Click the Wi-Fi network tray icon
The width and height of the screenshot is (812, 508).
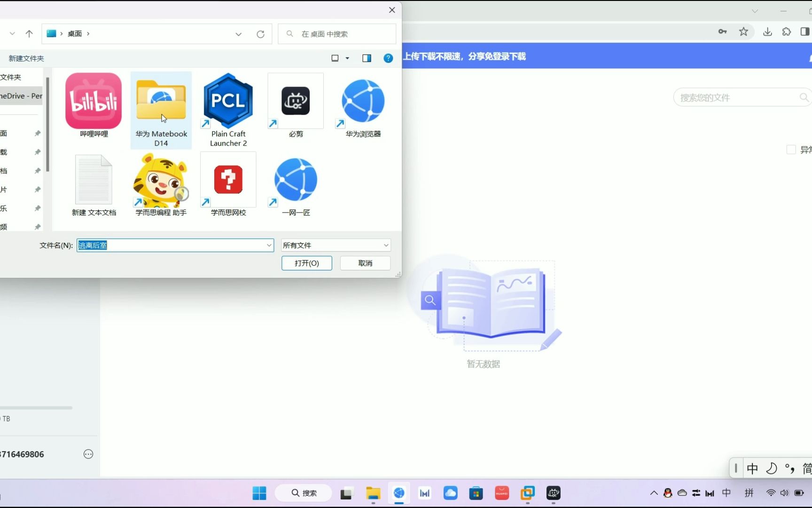(x=771, y=493)
